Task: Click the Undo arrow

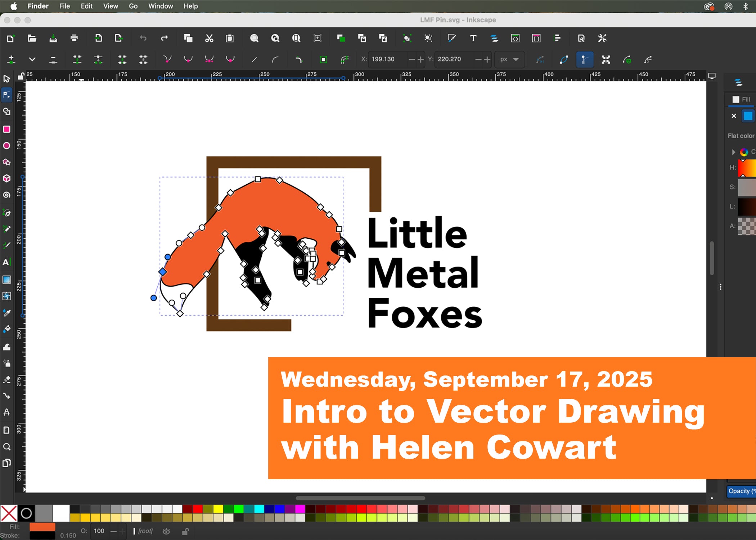Action: [x=143, y=38]
